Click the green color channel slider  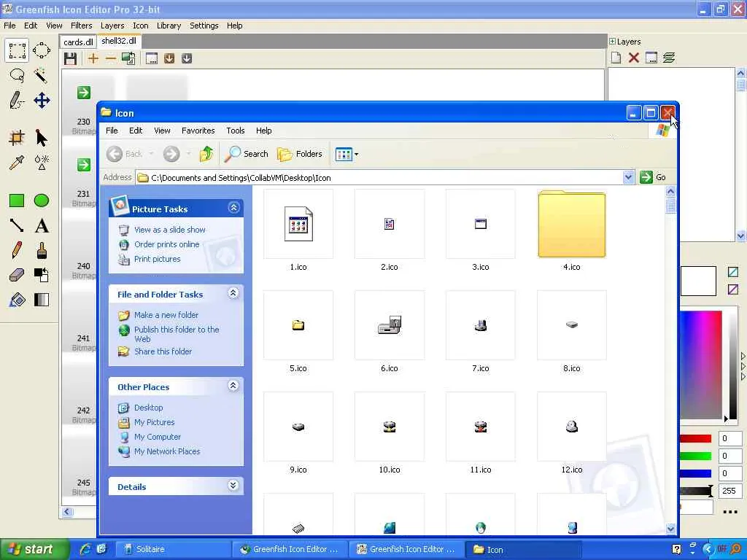(x=695, y=456)
